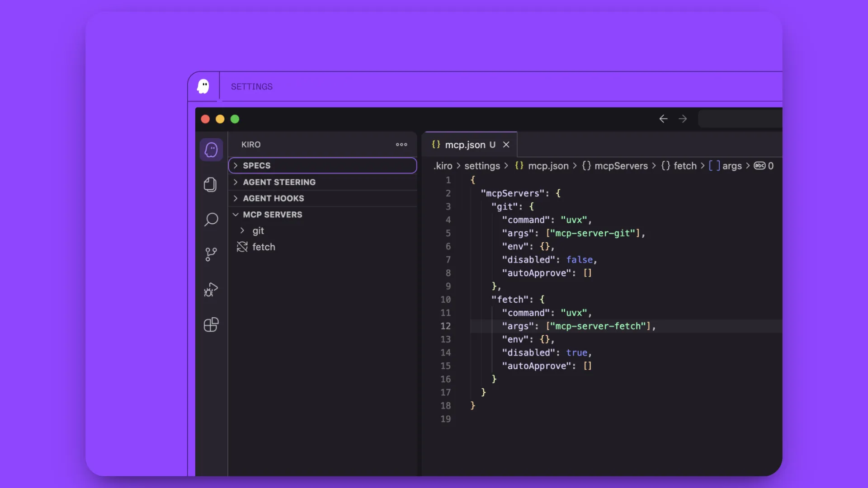The height and width of the screenshot is (488, 868).
Task: Expand the git server tree item
Action: 258,231
